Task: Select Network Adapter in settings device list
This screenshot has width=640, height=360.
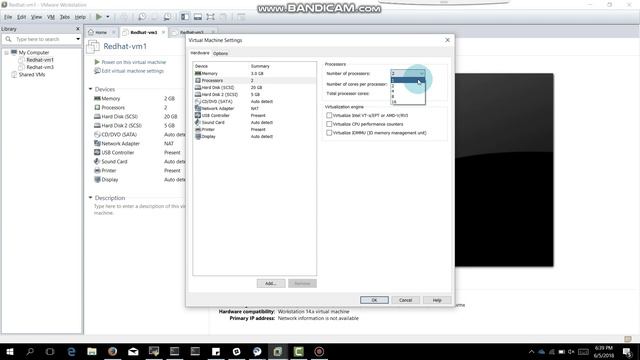Action: 254,108
